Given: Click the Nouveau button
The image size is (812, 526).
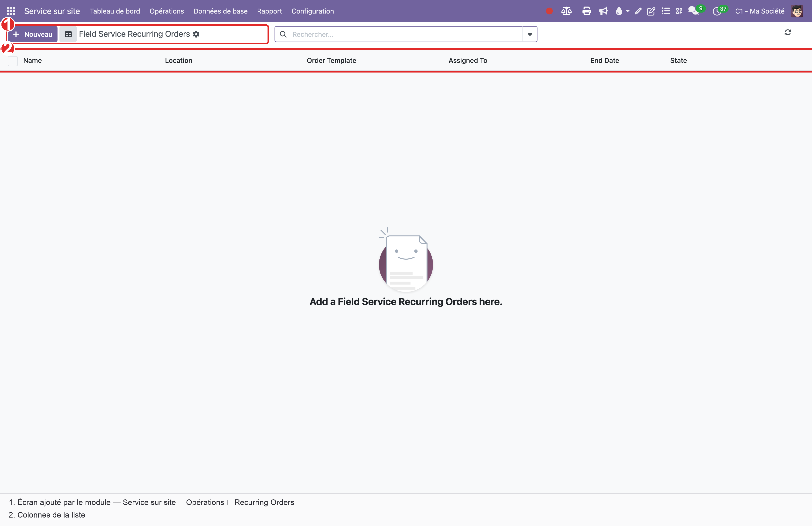Looking at the screenshot, I should [x=32, y=34].
